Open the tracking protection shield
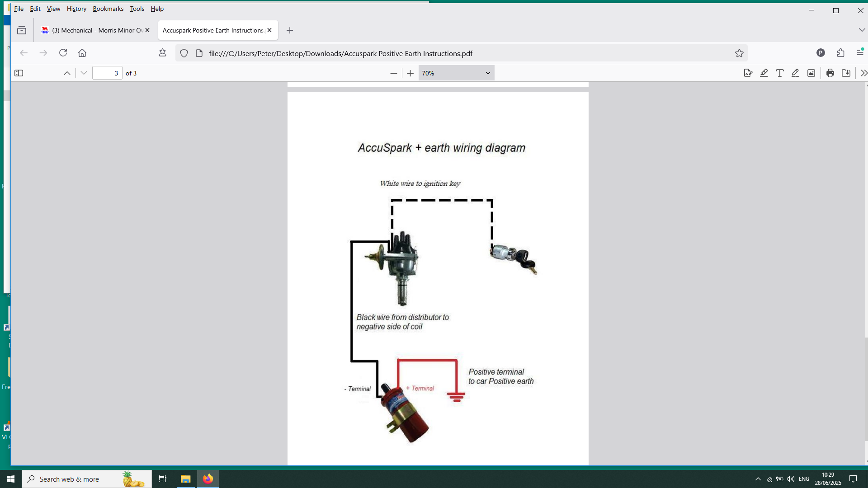The height and width of the screenshot is (488, 868). 184,53
